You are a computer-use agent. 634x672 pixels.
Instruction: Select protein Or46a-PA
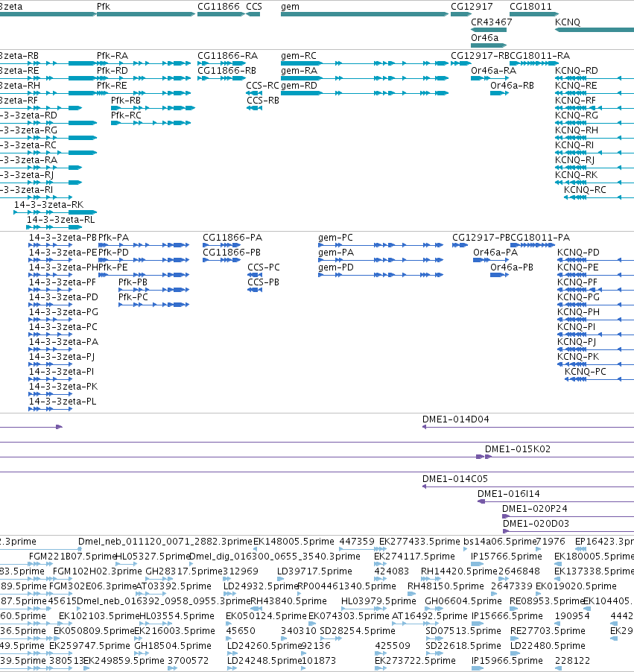coord(495,253)
